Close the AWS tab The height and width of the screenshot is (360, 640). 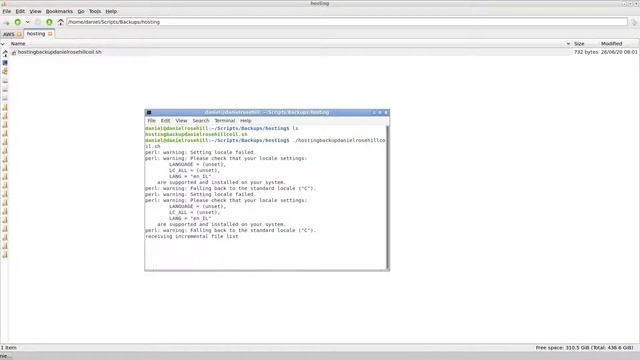(x=19, y=34)
